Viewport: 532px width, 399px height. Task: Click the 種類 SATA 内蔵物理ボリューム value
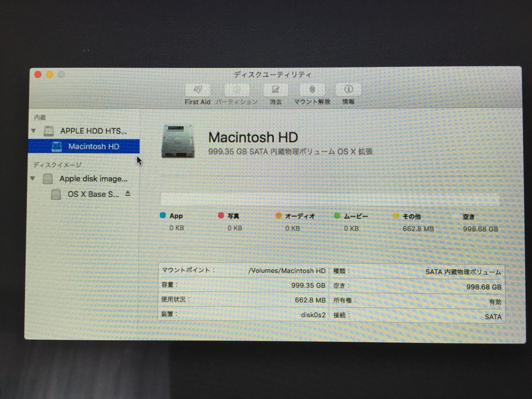click(x=463, y=272)
